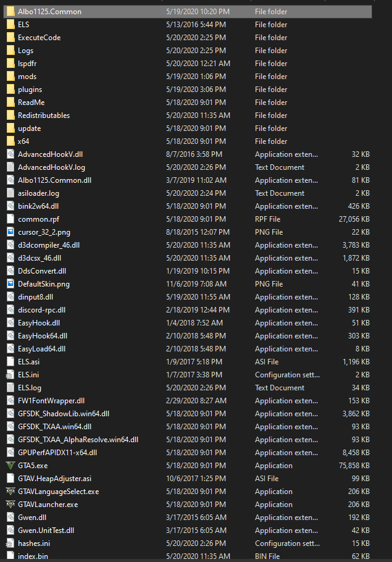Click the dinput8.dll file icon
392x562 pixels.
coord(10,297)
